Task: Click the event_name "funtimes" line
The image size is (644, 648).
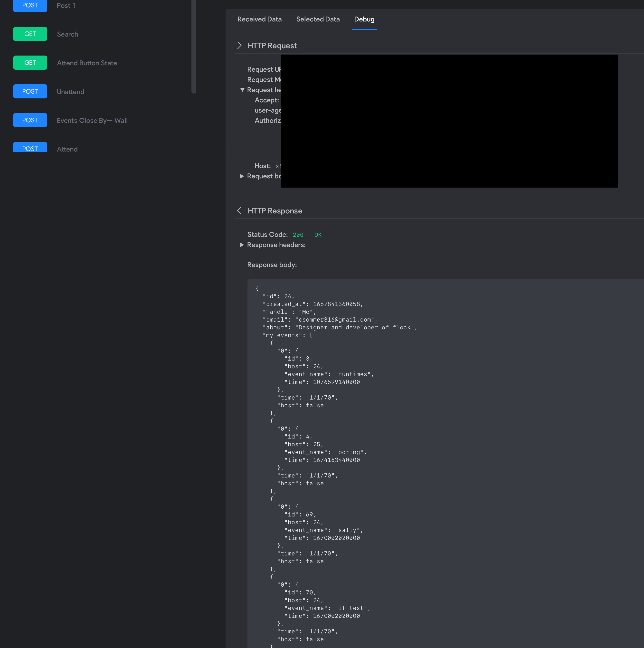Action: pyautogui.click(x=329, y=374)
